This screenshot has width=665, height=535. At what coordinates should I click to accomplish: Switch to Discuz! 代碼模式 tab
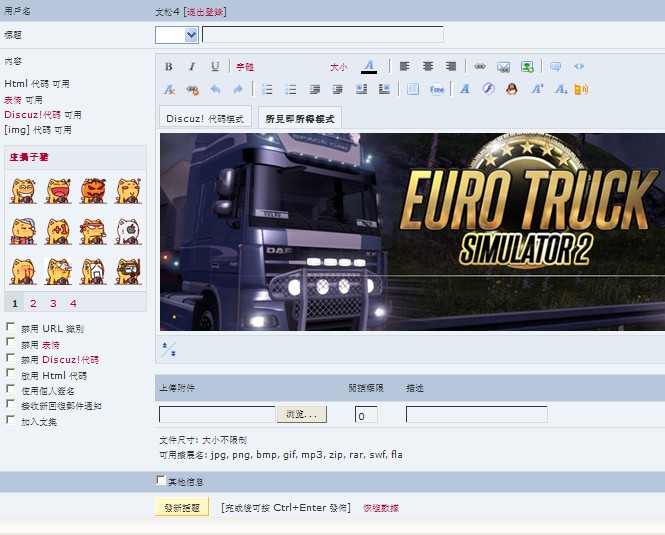click(x=205, y=118)
